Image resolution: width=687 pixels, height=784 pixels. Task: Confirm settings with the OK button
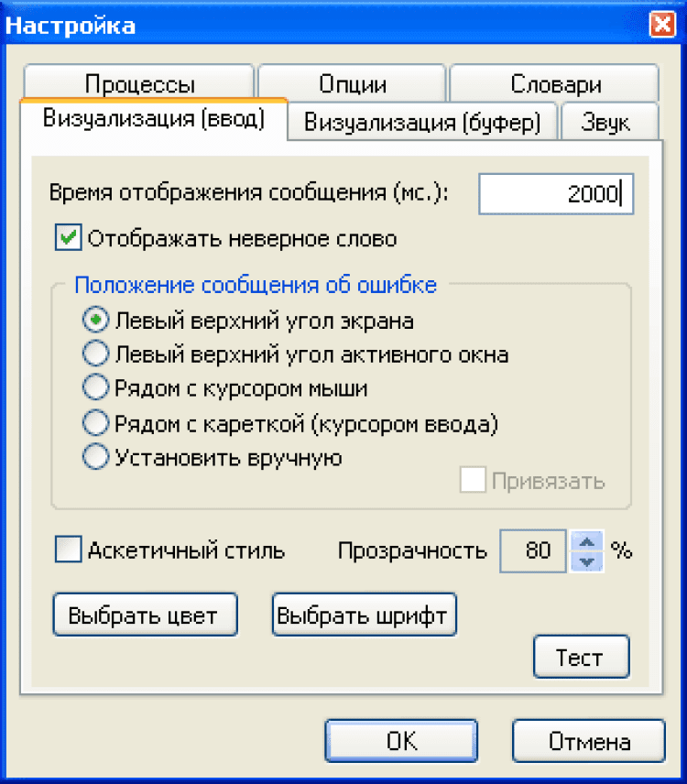click(x=401, y=741)
